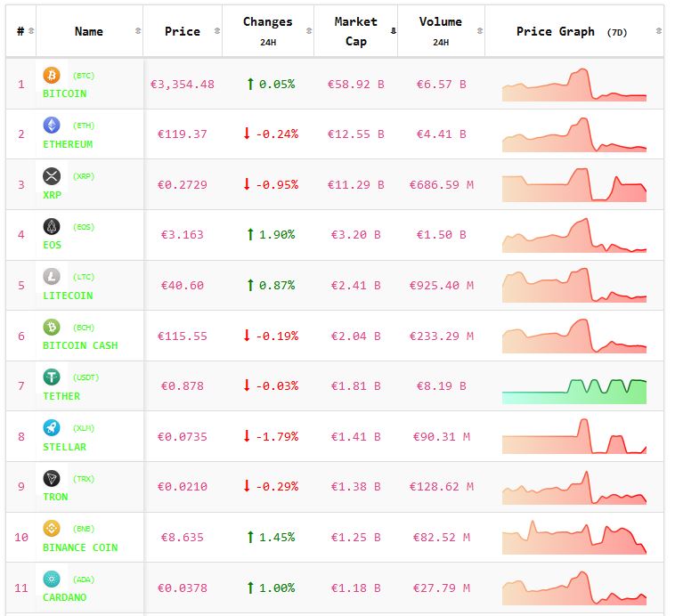View Bitcoin's 7D price graph

pos(574,85)
